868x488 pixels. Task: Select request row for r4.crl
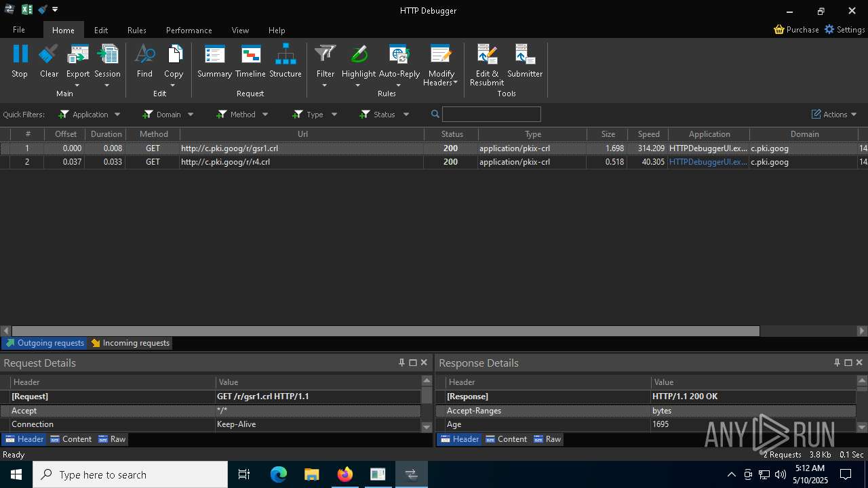click(x=434, y=162)
